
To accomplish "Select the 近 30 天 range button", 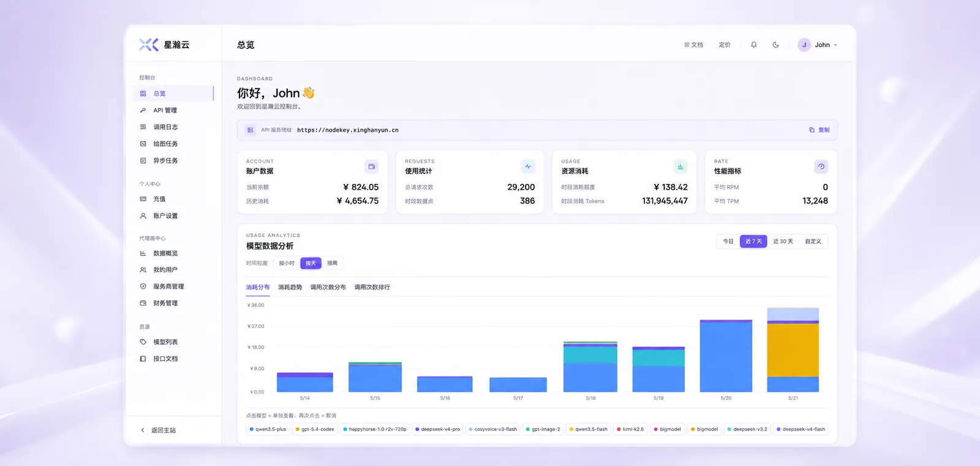I will tap(783, 242).
